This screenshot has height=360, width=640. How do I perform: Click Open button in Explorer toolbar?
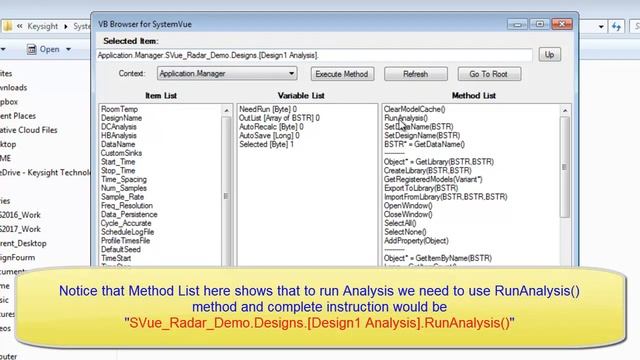pos(44,49)
